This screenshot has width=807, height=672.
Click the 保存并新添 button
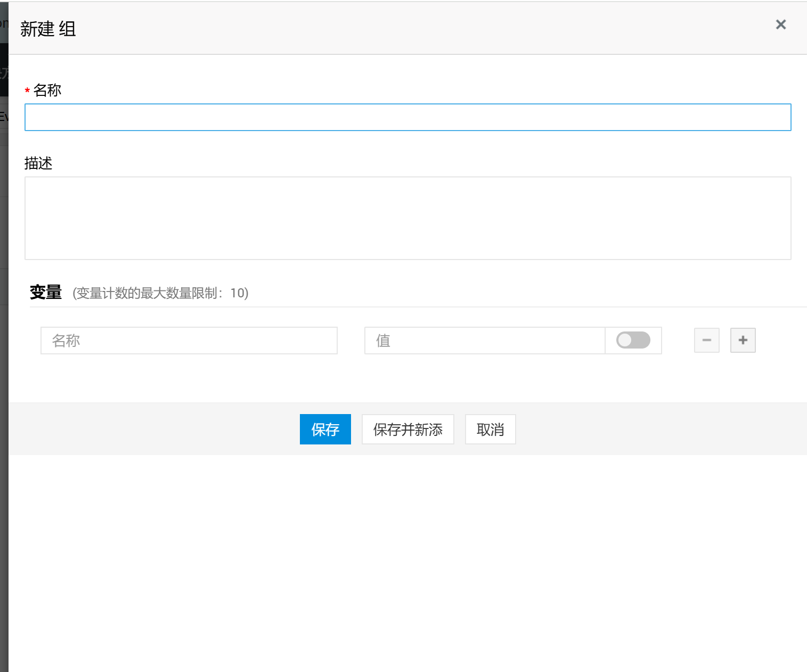tap(407, 430)
